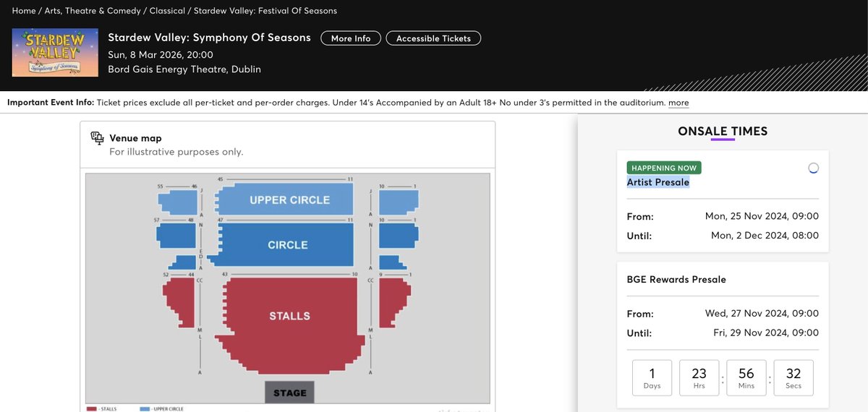Open Arts, Theatre & Comedy breadcrumb

pos(93,11)
